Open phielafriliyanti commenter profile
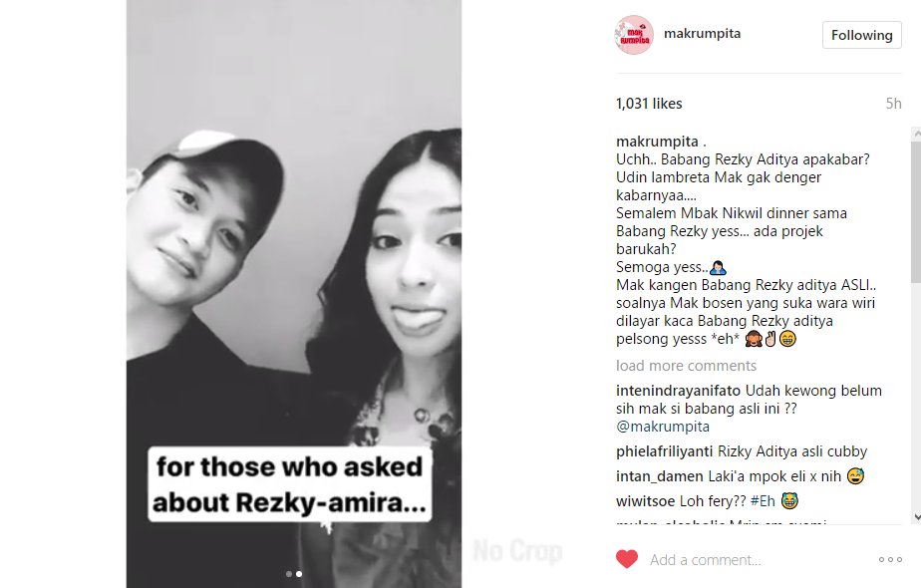Viewport: 921px width, 588px height. [x=664, y=451]
